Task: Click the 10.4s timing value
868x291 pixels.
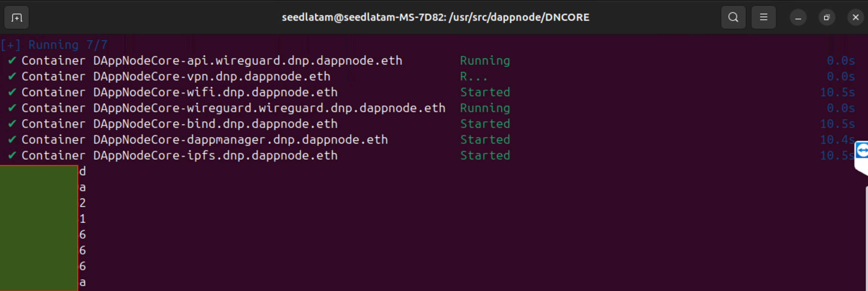Action: point(837,140)
